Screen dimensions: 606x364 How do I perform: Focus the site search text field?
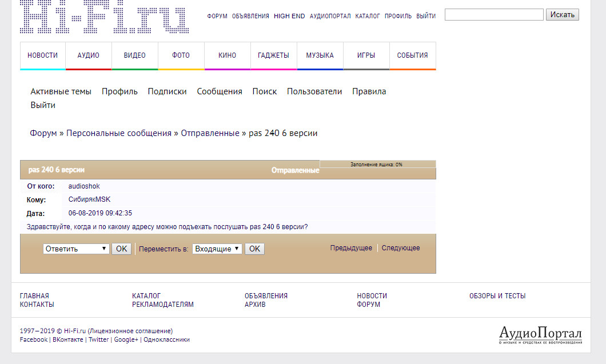click(494, 14)
